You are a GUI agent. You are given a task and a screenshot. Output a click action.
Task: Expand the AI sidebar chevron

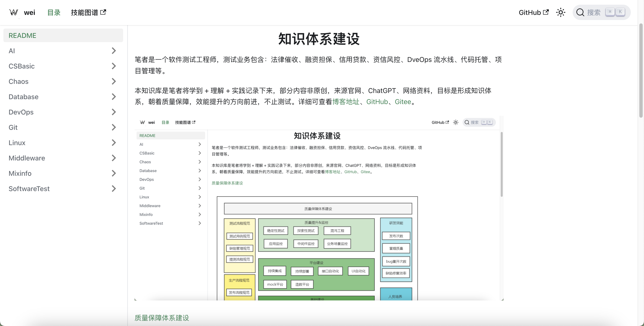pos(114,51)
